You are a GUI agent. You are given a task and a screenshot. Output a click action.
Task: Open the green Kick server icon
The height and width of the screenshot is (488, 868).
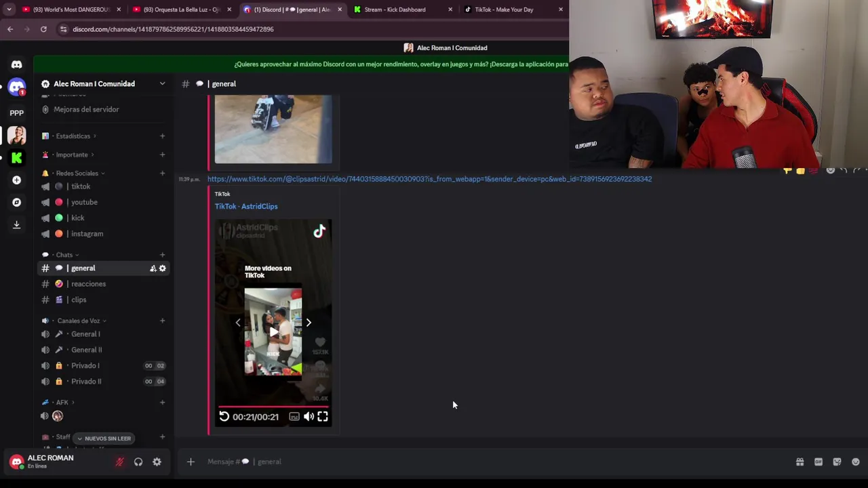coord(17,157)
